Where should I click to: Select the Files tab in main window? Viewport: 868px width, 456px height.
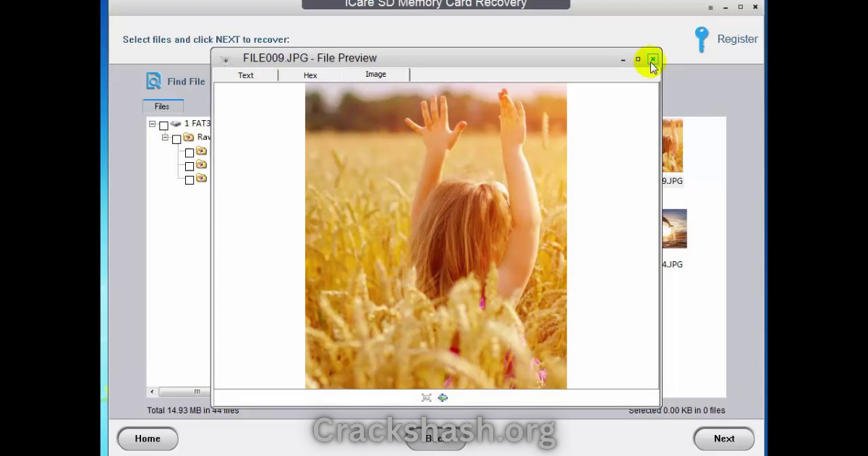(162, 106)
